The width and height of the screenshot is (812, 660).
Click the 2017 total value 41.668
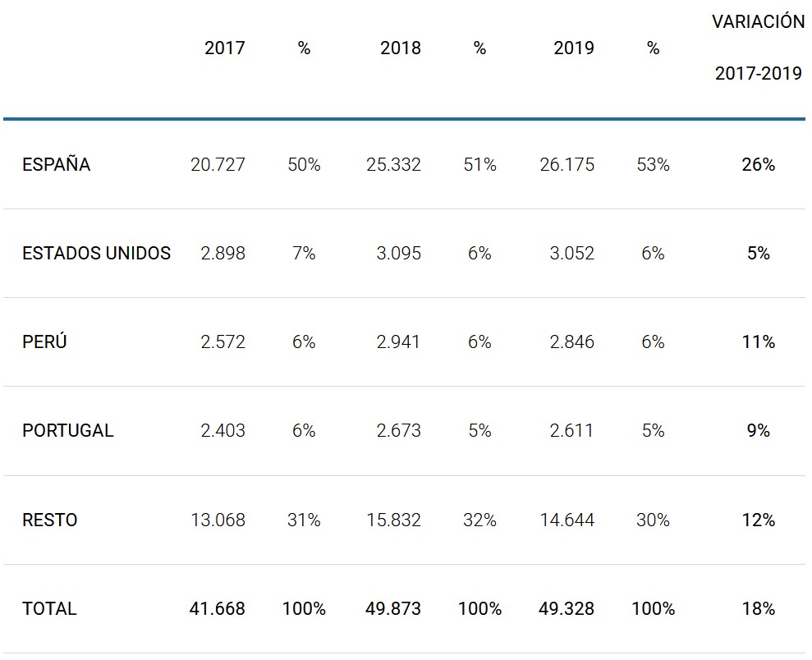(218, 609)
